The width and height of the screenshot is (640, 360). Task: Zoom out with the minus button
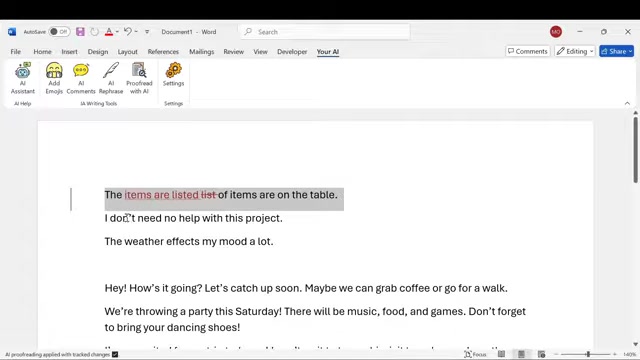pos(556,354)
